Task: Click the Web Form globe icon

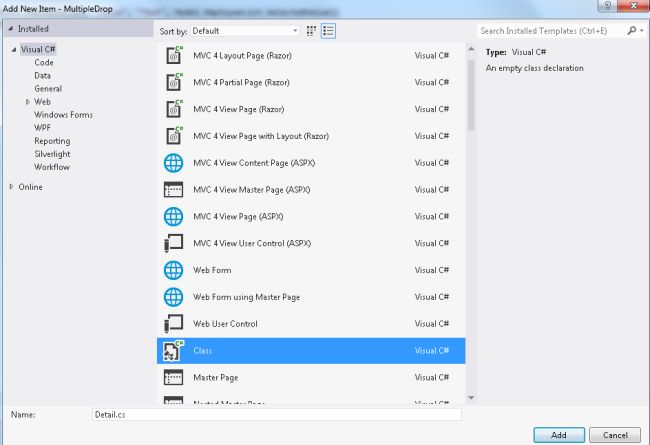Action: pos(173,270)
